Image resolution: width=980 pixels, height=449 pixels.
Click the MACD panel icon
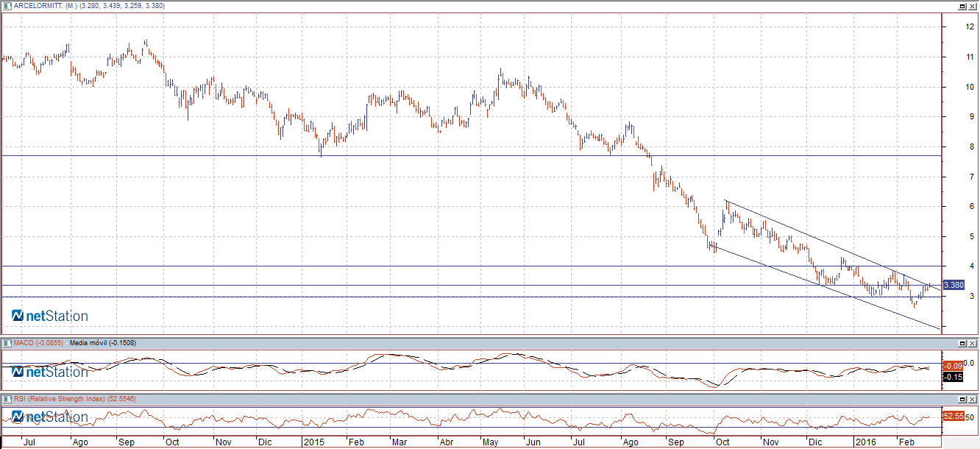click(x=7, y=343)
